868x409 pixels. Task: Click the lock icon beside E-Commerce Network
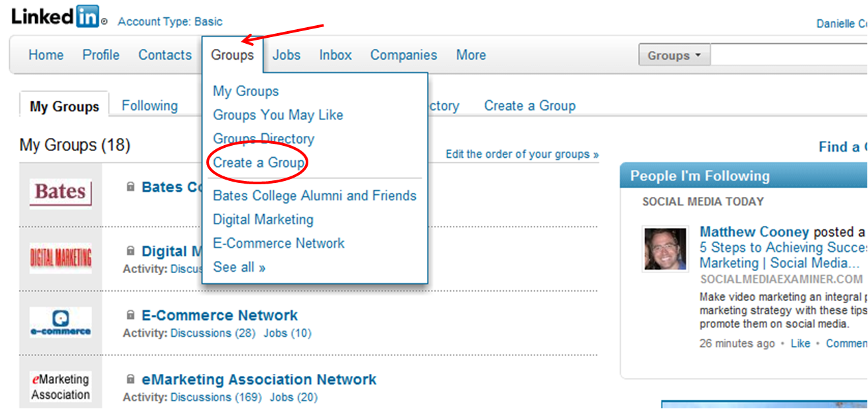(x=131, y=315)
